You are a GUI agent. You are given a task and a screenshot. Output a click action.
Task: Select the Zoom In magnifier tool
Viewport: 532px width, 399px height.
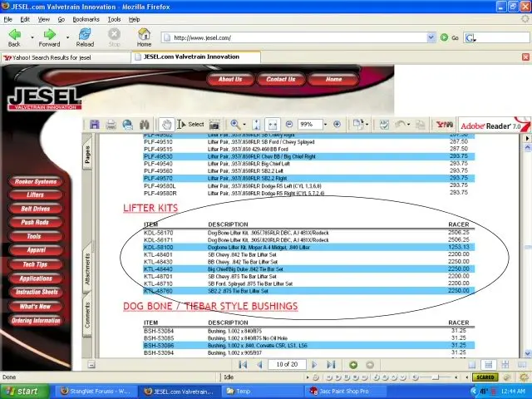tap(234, 125)
